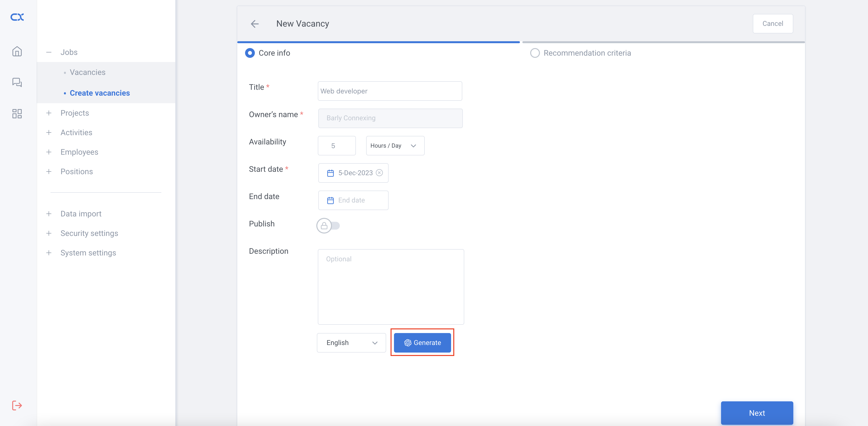Viewport: 868px width, 426px height.
Task: Open the Hours / Day dropdown
Action: [x=395, y=145]
